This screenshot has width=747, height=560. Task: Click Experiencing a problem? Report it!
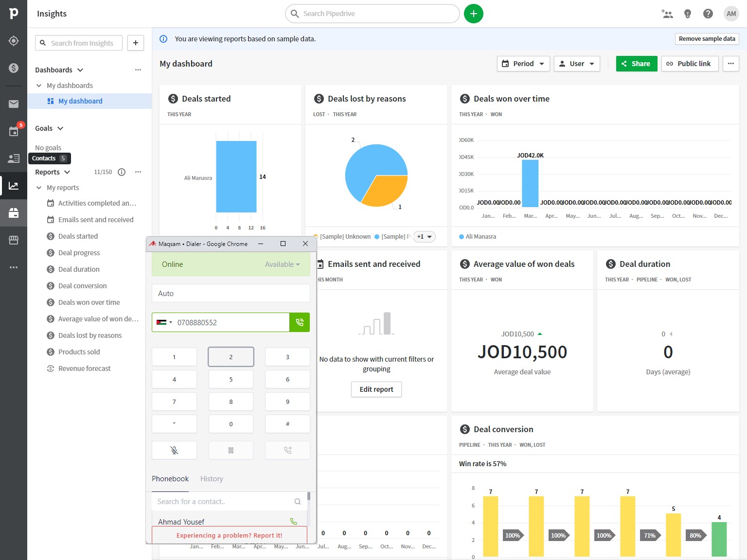tap(230, 535)
